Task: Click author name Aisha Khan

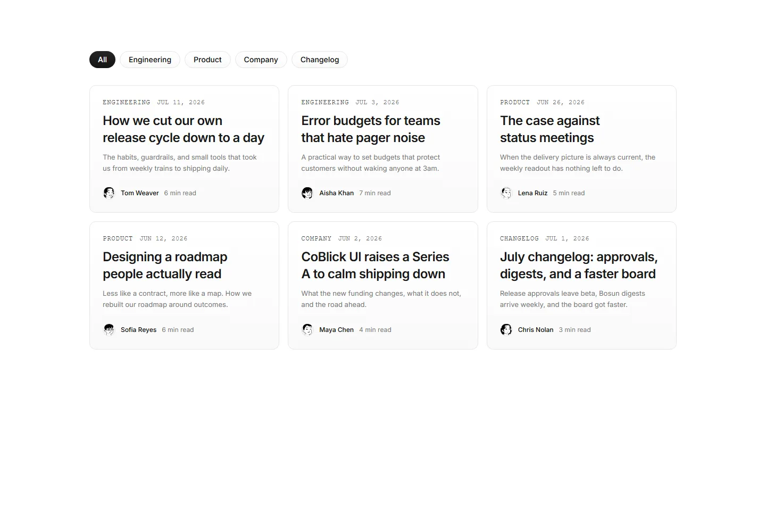Action: [336, 193]
